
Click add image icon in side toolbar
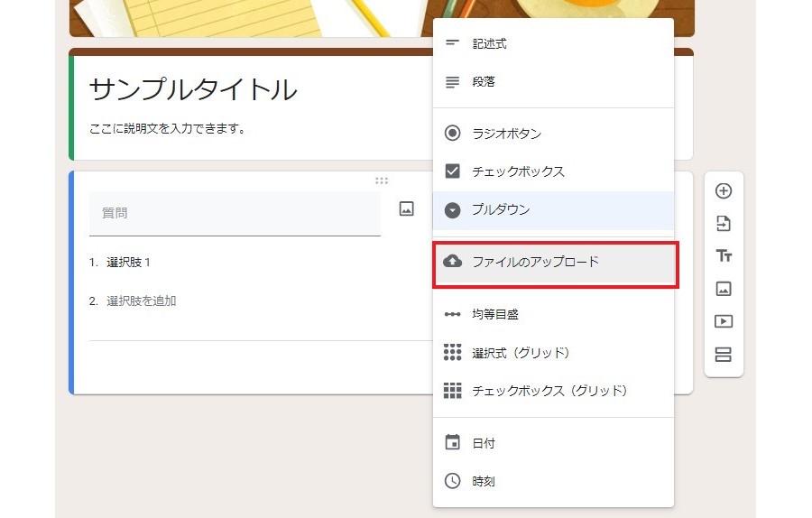[x=723, y=289]
